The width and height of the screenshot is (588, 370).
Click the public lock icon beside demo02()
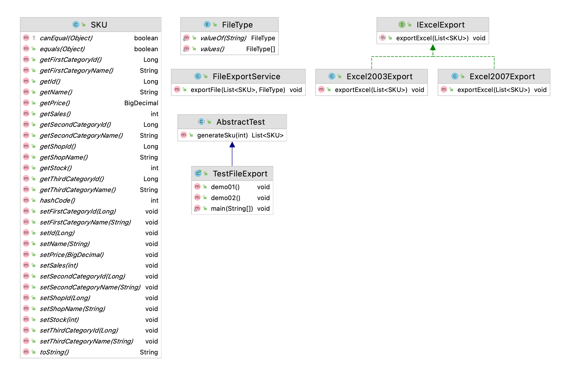tap(205, 197)
